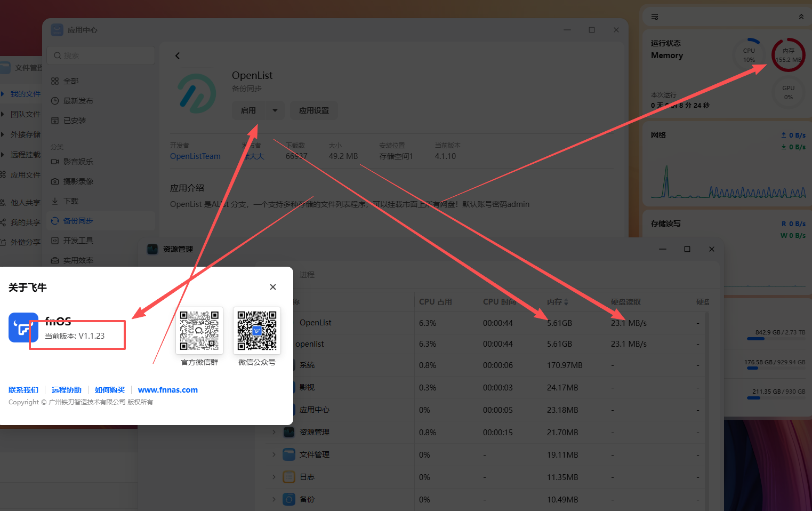The image size is (812, 511).
Task: Click the 内存 usage gauge
Action: pyautogui.click(x=789, y=55)
